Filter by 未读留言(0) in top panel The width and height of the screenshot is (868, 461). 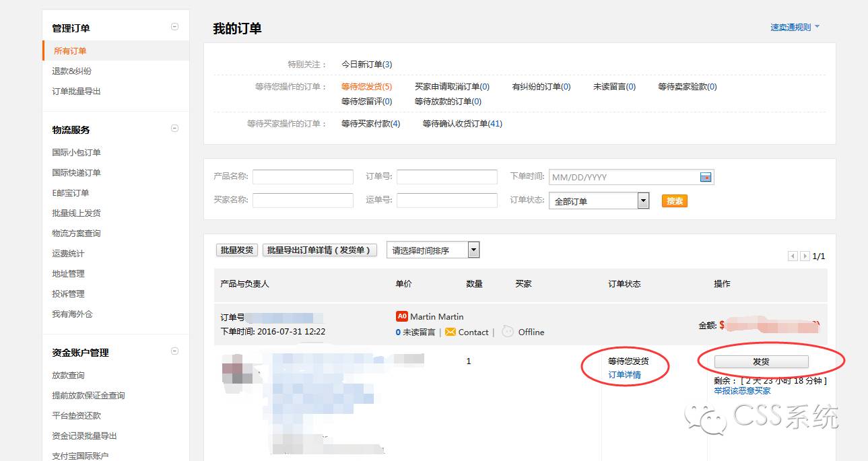tap(614, 87)
